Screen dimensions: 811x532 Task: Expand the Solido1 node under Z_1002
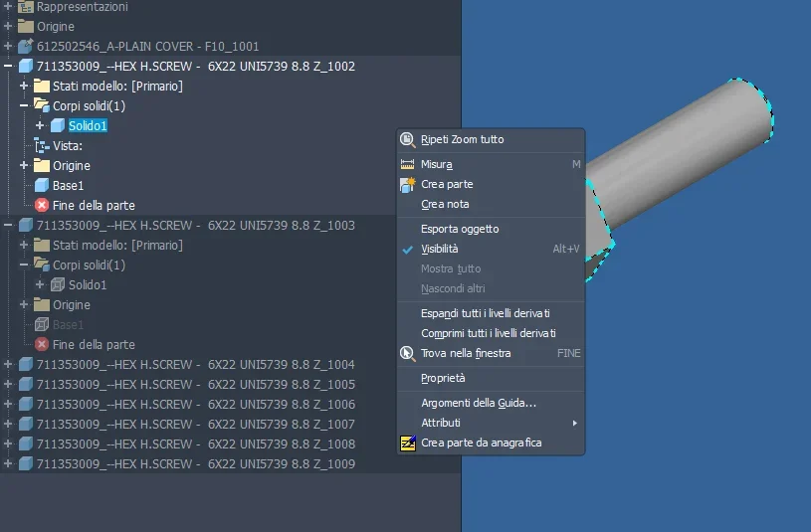[40, 125]
